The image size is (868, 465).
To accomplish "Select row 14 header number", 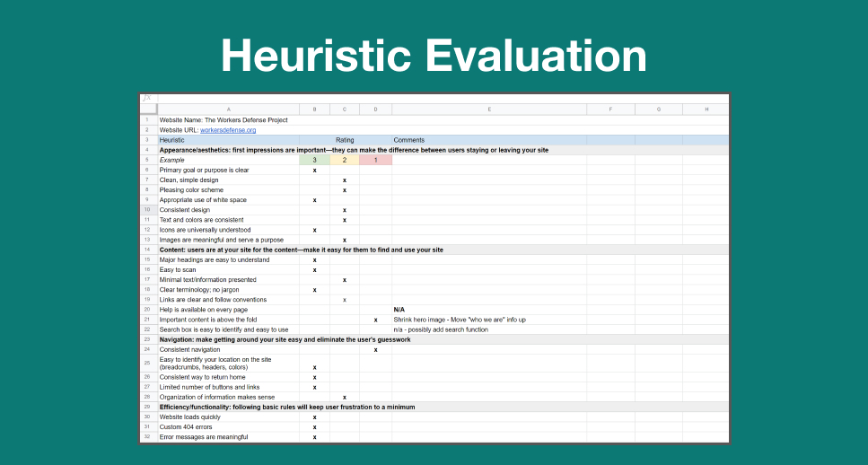I will click(147, 250).
